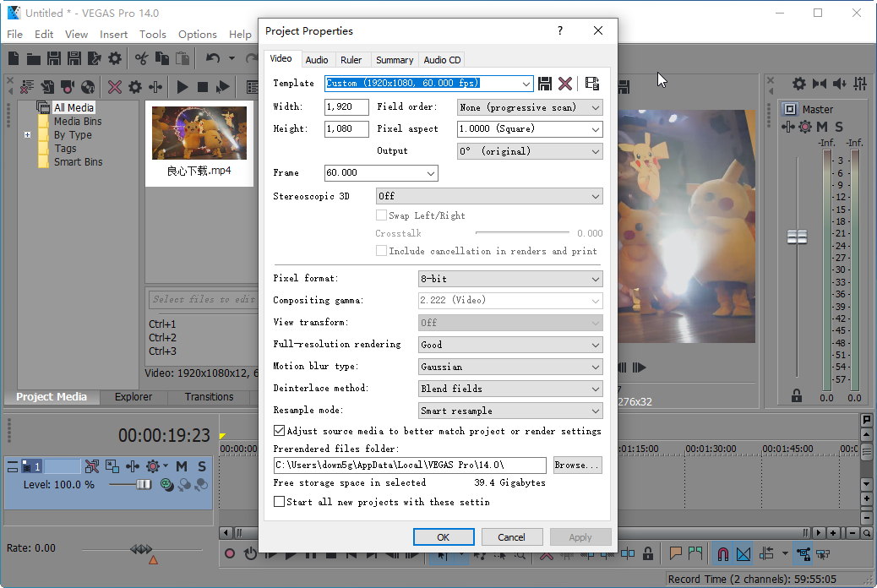
Task: Open the Template dropdown
Action: (x=526, y=84)
